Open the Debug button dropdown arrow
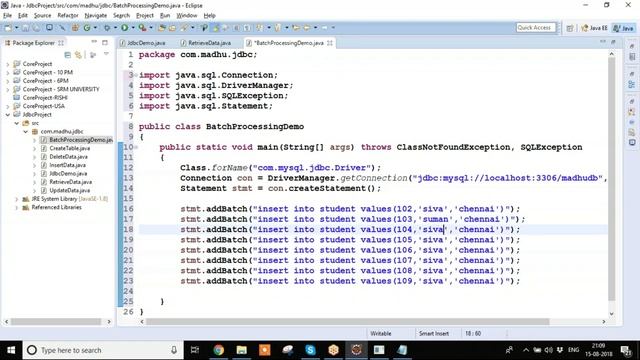This screenshot has width=640, height=360. click(x=115, y=28)
